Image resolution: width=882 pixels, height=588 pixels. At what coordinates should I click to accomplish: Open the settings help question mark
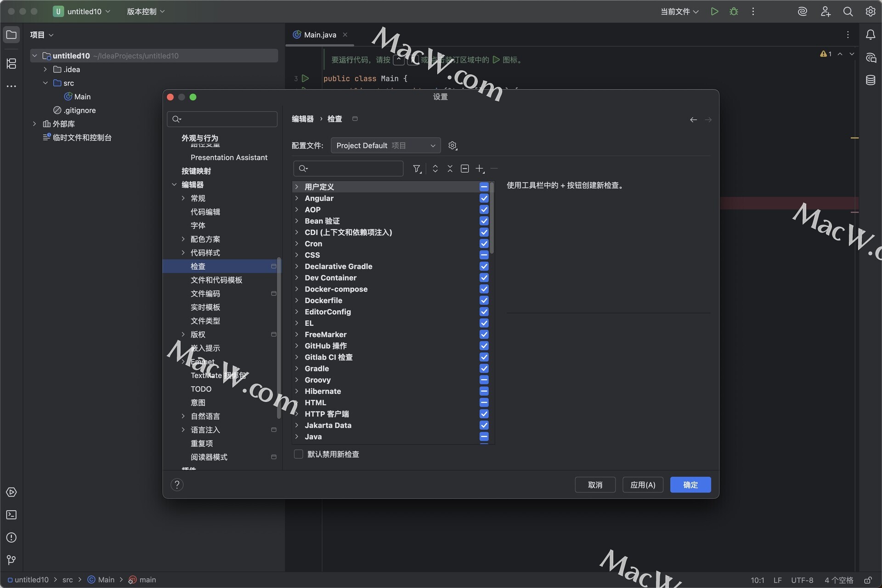point(177,485)
